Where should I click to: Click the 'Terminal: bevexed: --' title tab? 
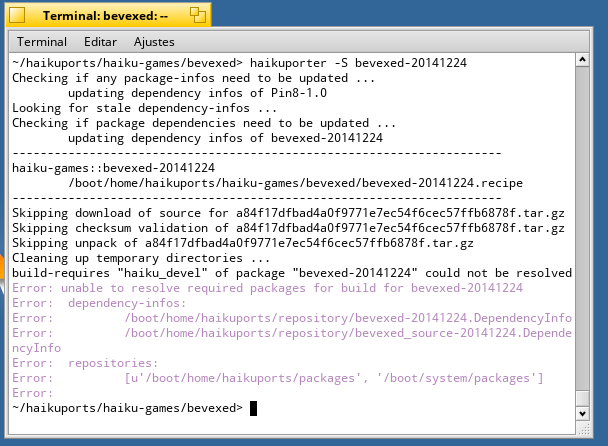[108, 16]
